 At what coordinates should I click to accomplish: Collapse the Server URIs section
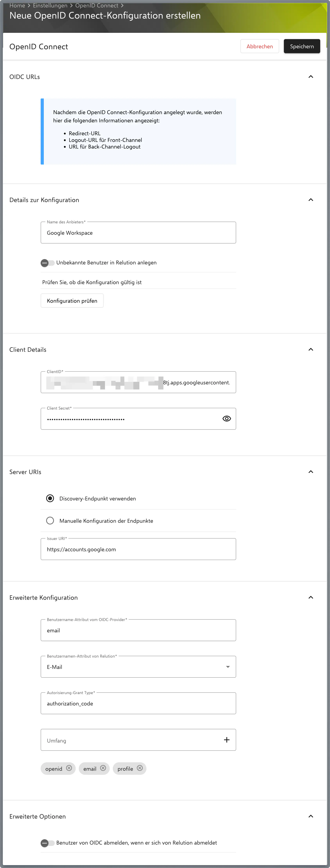tap(311, 472)
